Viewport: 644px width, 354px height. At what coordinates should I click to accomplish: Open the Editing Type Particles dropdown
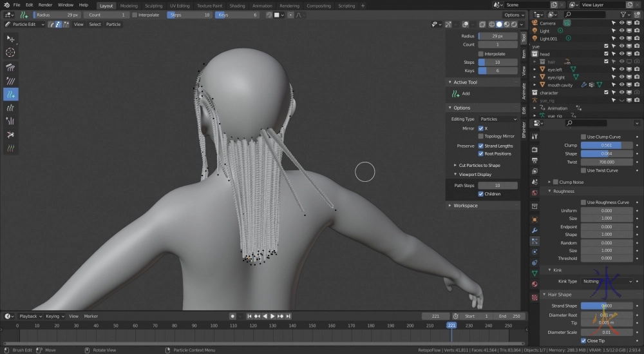498,119
